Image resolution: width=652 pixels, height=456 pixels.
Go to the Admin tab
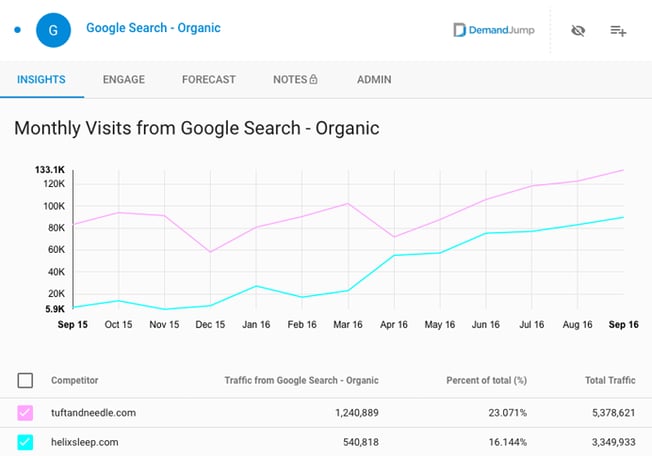[374, 79]
